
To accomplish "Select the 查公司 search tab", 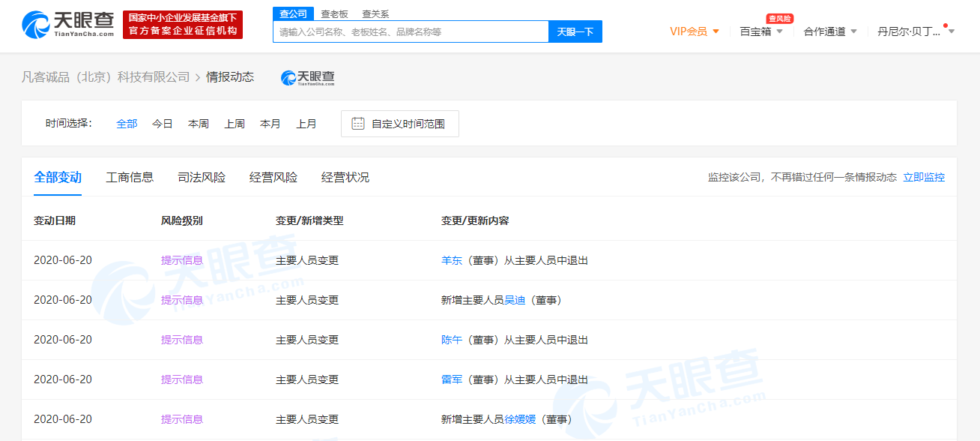I will (x=293, y=13).
